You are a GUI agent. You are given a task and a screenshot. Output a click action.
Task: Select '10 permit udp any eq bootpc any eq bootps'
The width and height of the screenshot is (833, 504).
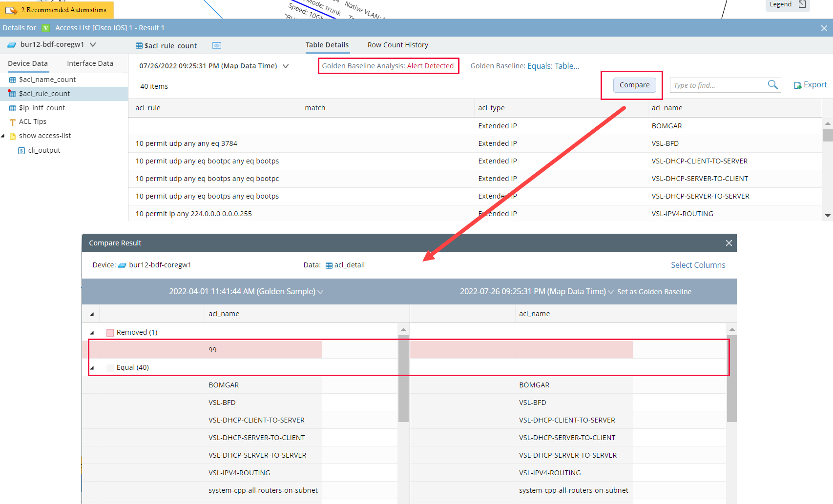coord(475,161)
